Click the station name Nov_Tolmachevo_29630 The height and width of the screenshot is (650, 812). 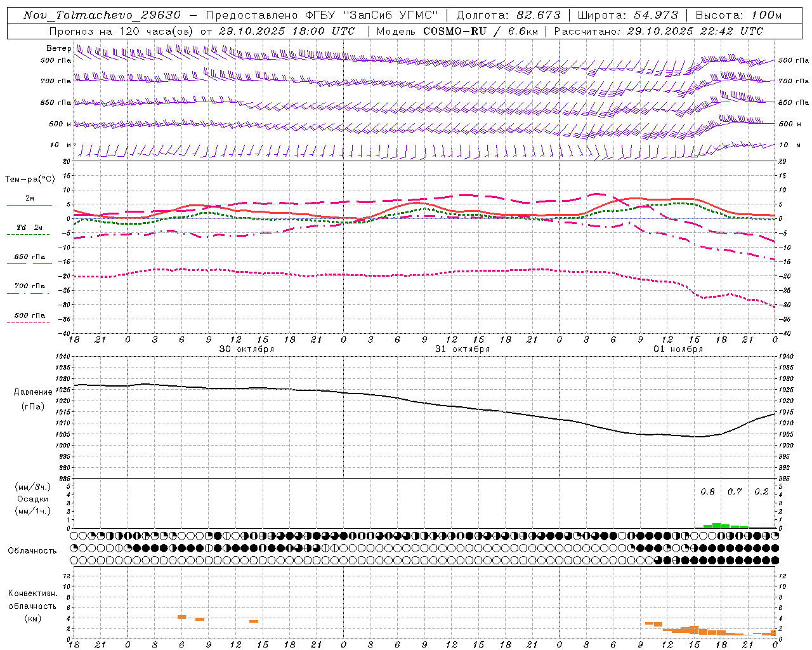point(102,15)
